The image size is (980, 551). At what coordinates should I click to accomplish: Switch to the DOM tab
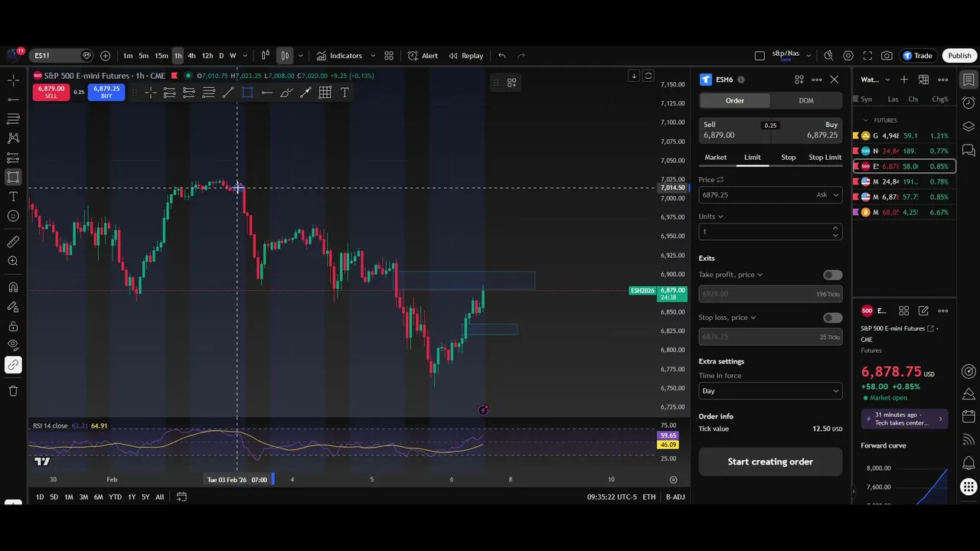tap(806, 100)
